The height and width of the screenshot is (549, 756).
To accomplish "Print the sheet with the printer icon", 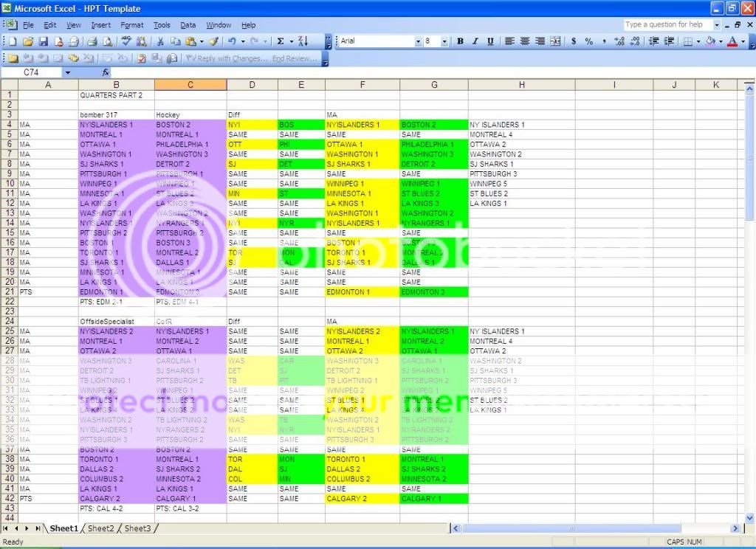I will click(x=92, y=41).
